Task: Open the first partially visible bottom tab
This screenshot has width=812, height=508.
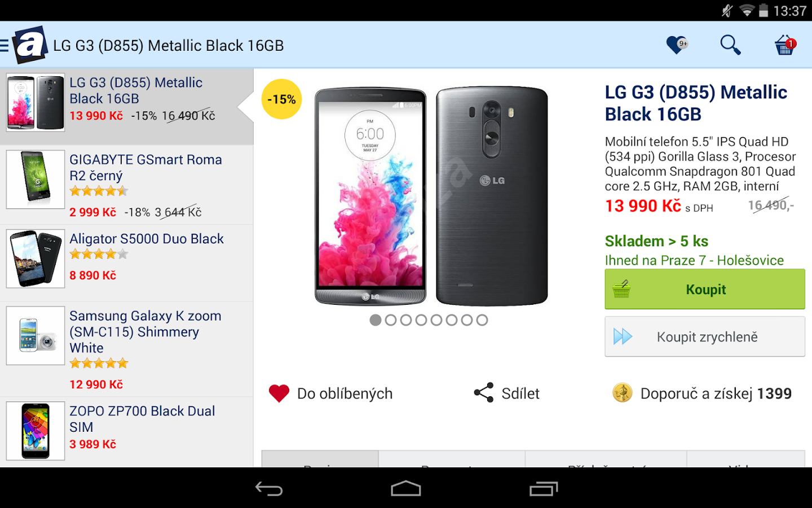Action: click(x=320, y=459)
